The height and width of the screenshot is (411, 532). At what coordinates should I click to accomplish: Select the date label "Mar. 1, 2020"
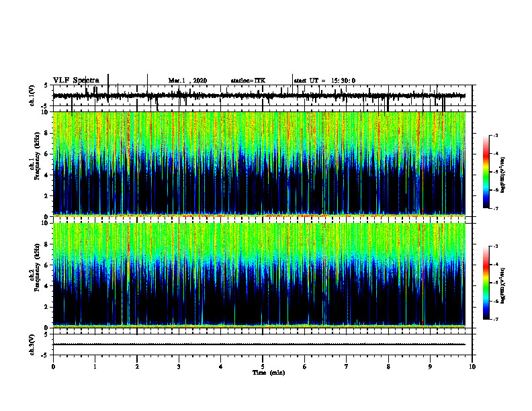click(x=187, y=81)
